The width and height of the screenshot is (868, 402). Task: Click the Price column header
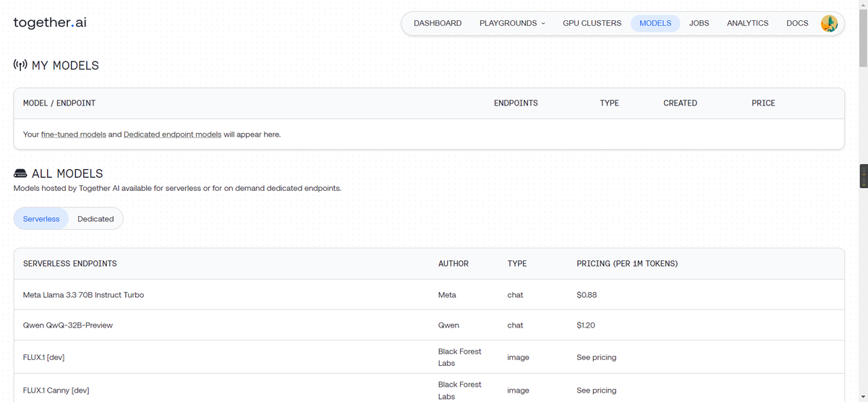tap(763, 103)
